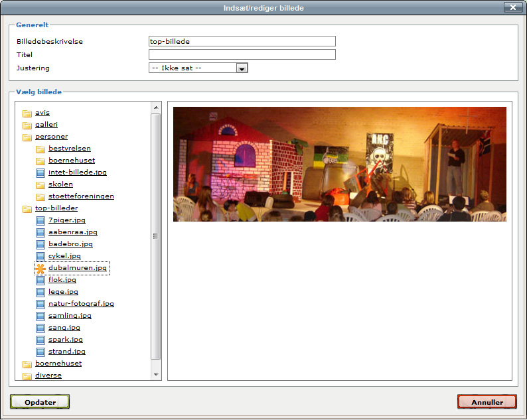Select the strand.jpg file link

coord(67,352)
